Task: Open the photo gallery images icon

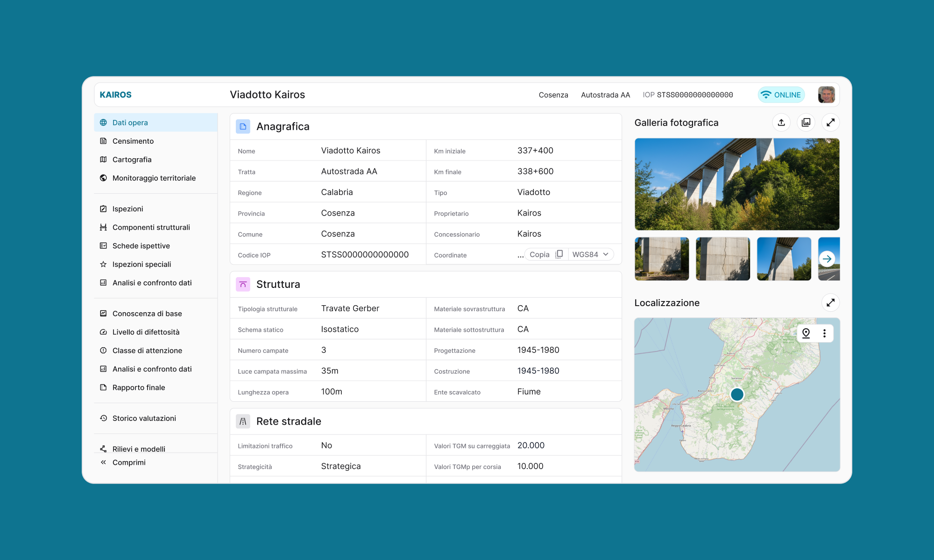Action: click(806, 123)
